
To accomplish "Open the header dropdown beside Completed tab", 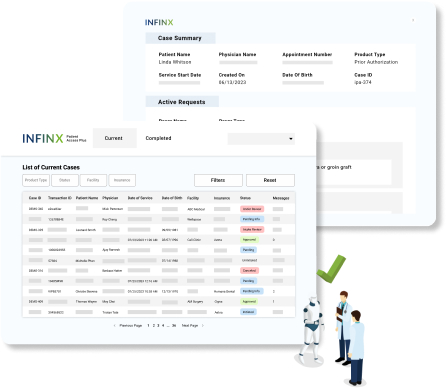I will (261, 139).
